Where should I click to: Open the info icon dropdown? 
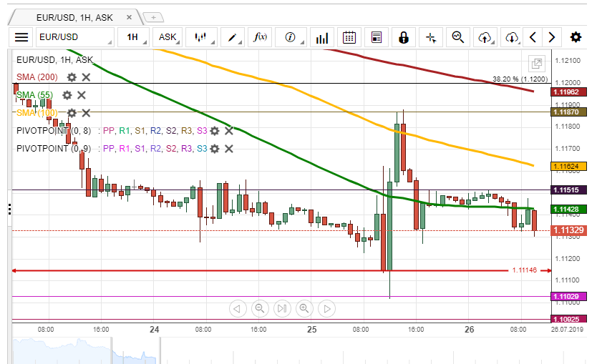291,37
